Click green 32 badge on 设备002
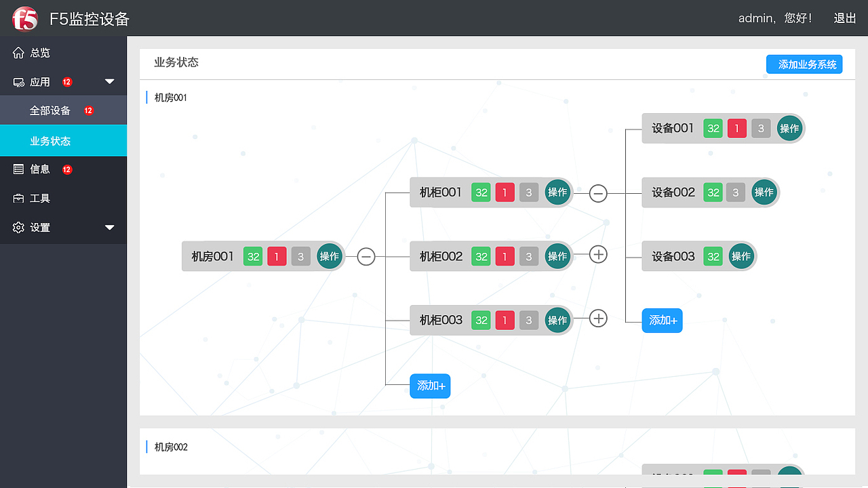Viewport: 868px width, 488px height. [x=713, y=192]
